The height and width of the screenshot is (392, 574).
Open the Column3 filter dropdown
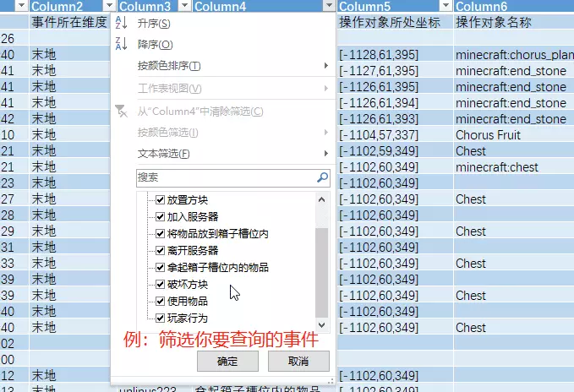(x=185, y=5)
